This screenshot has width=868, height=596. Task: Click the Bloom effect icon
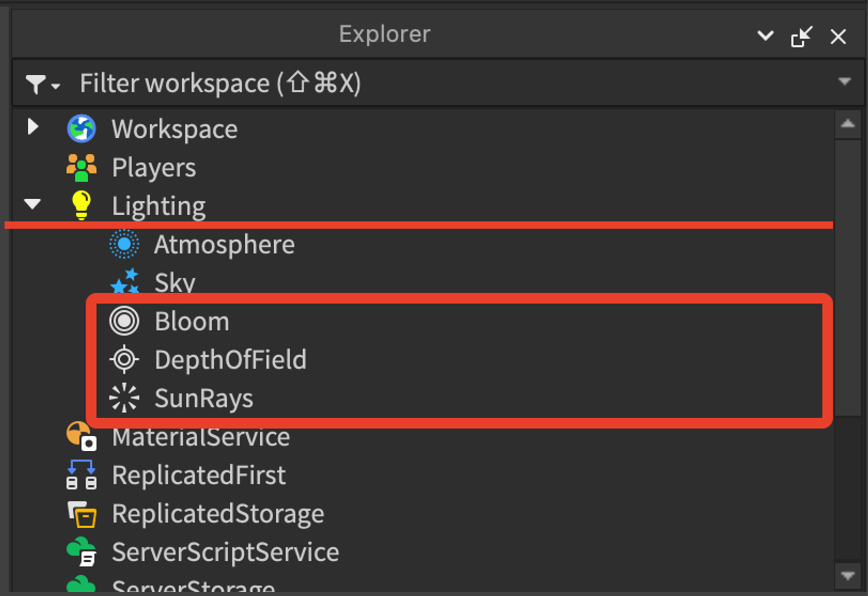(124, 321)
